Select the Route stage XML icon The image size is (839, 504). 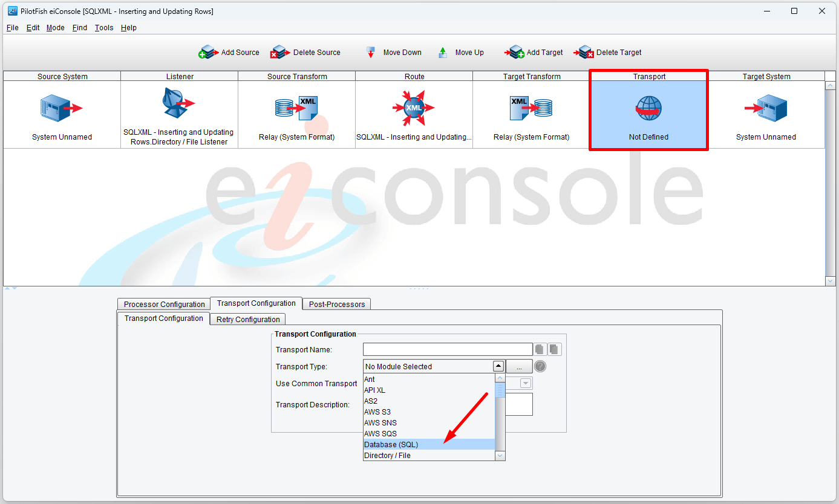(414, 108)
